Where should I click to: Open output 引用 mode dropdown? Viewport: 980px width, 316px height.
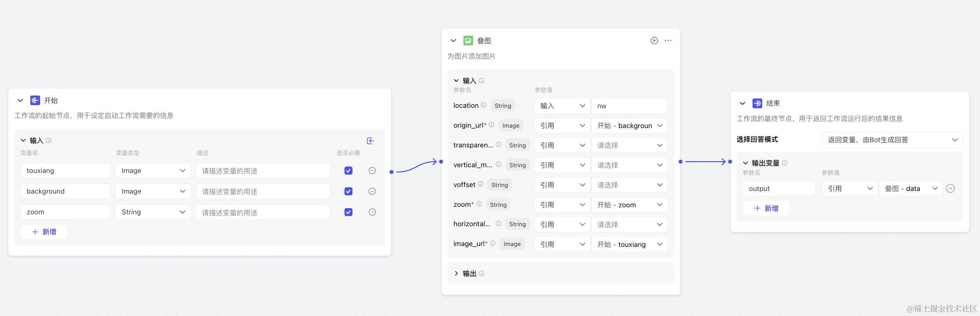point(850,188)
